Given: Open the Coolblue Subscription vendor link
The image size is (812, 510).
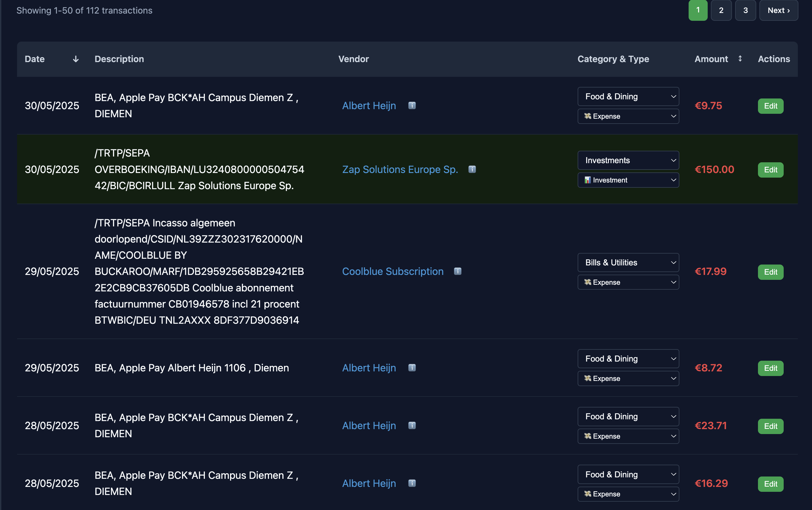Looking at the screenshot, I should (393, 271).
